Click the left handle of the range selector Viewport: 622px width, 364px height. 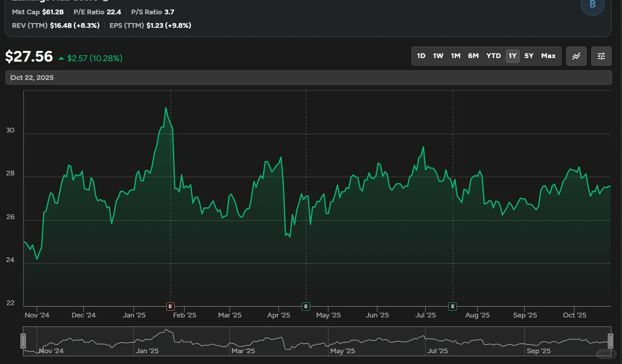[x=24, y=341]
